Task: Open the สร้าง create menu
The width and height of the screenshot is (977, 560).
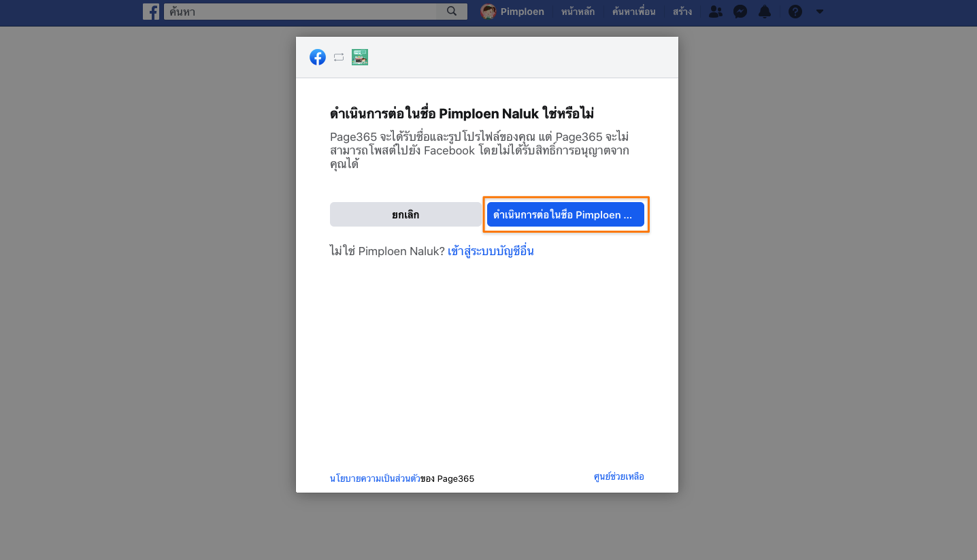Action: 682,12
